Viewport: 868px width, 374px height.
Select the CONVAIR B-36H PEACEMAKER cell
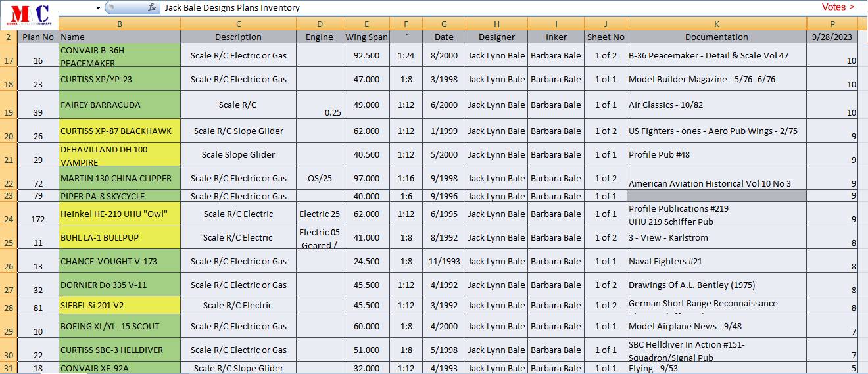pos(120,55)
